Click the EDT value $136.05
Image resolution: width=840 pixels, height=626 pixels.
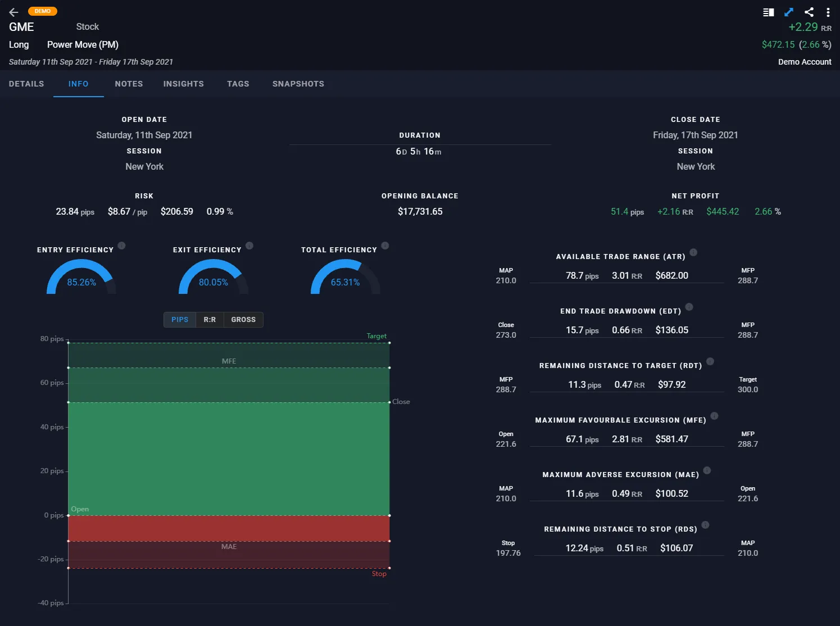pos(672,330)
